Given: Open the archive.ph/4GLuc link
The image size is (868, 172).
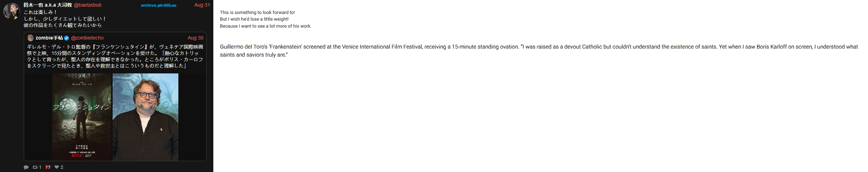Looking at the screenshot, I should [158, 5].
